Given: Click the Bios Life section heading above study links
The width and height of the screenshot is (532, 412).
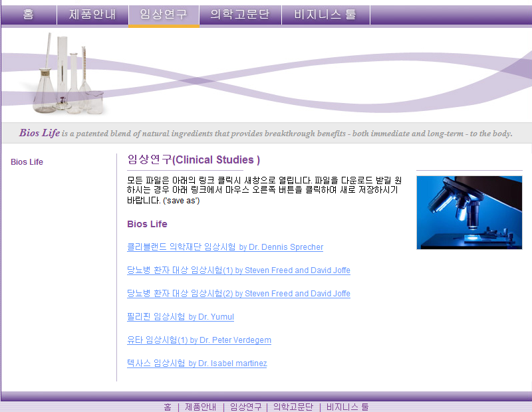Looking at the screenshot, I should (147, 224).
